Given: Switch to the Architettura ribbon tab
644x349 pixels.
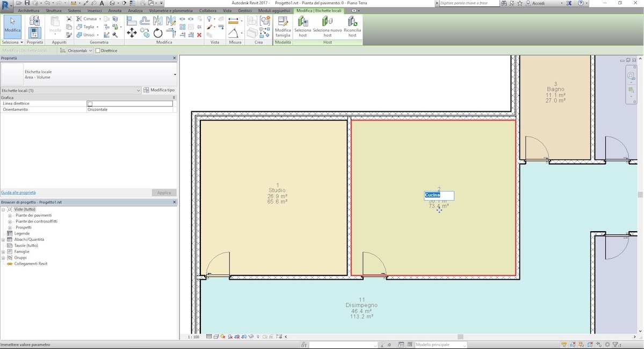Looking at the screenshot, I should click(28, 10).
